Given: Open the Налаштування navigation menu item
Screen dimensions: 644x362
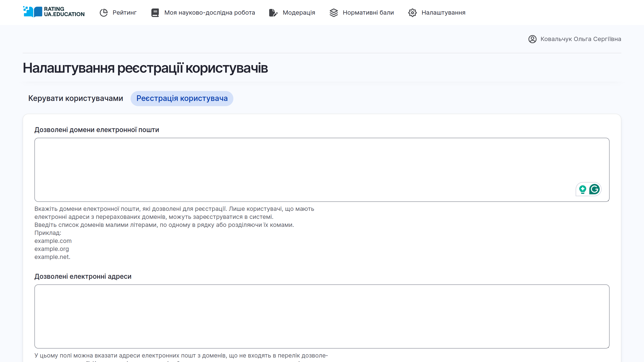Looking at the screenshot, I should pyautogui.click(x=443, y=12).
